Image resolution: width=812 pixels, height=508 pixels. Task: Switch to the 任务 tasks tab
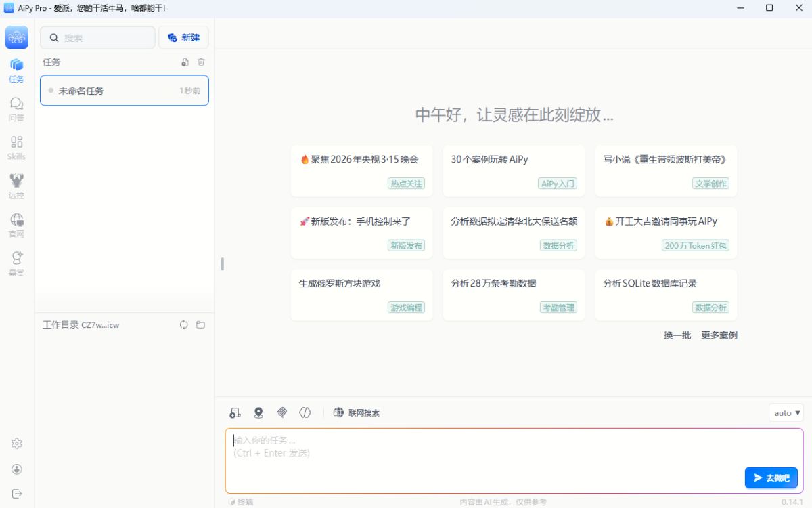pyautogui.click(x=17, y=70)
